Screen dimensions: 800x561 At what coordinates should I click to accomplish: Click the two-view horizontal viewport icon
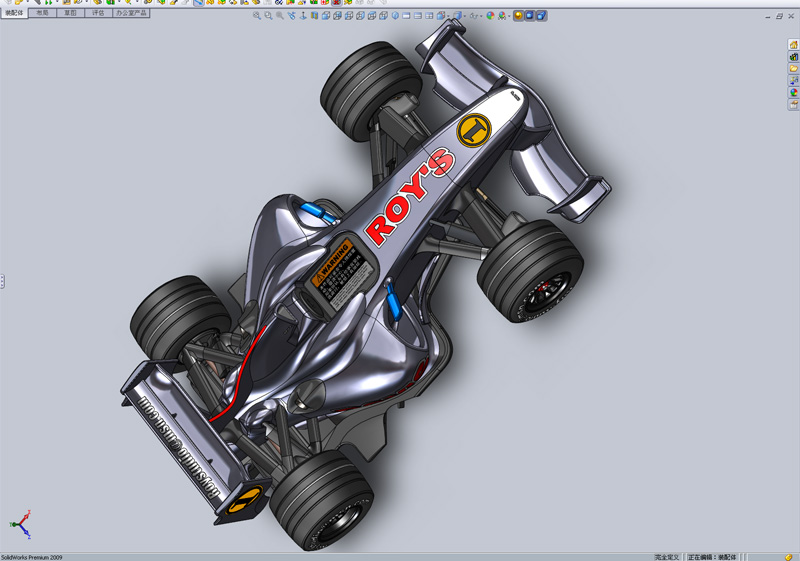[418, 16]
